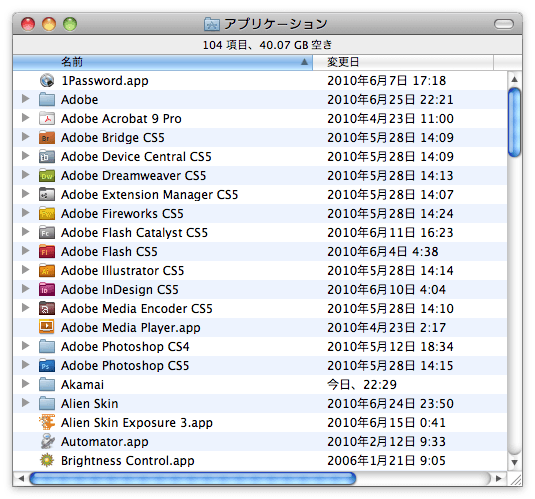Click the horizontal scrollbar thumb
Image resolution: width=535 pixels, height=499 pixels.
click(193, 479)
